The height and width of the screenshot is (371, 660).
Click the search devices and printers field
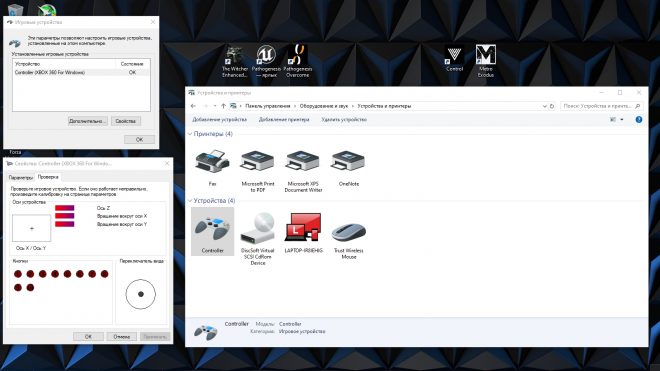click(598, 106)
